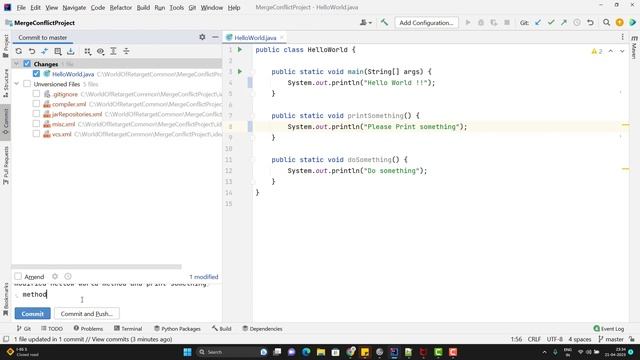Open the Refactor menu
The image size is (640, 360).
point(120,7)
